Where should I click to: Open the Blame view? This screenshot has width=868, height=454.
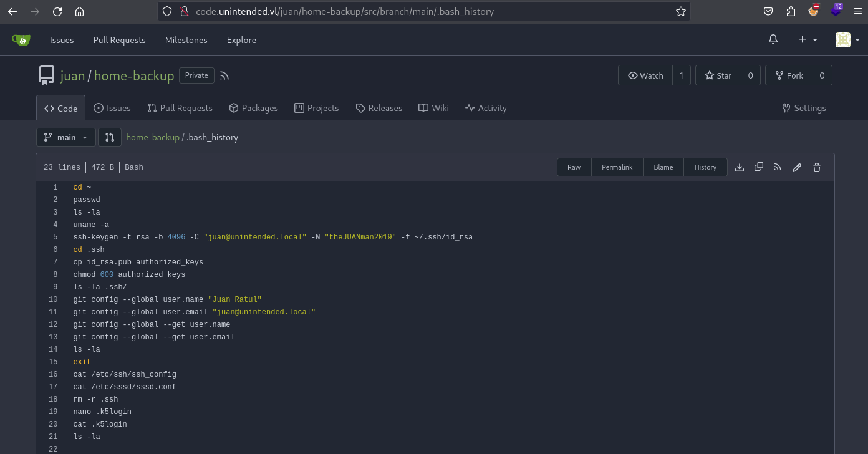[x=663, y=167]
